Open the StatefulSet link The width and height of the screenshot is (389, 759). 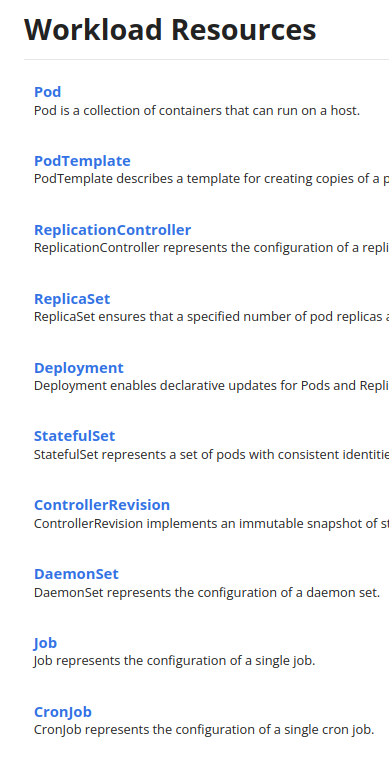pos(75,436)
